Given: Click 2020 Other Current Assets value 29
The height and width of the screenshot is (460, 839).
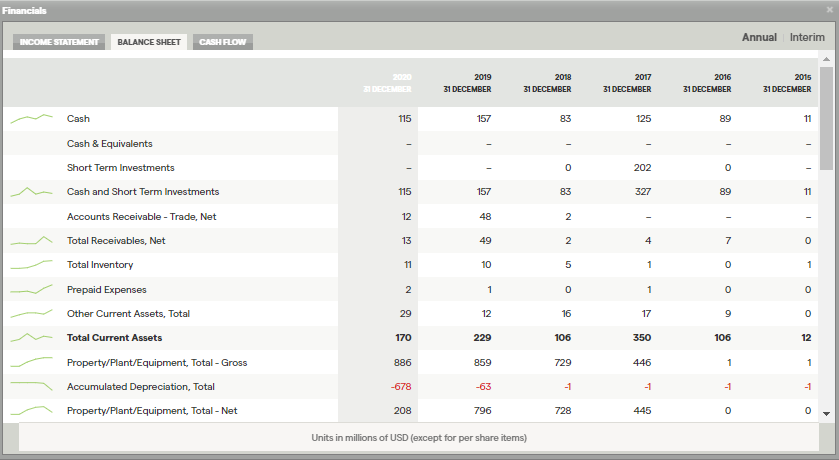Looking at the screenshot, I should click(x=406, y=313).
